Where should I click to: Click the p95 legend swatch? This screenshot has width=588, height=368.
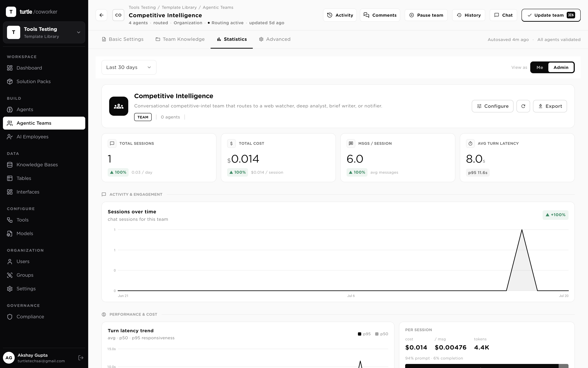click(x=360, y=334)
